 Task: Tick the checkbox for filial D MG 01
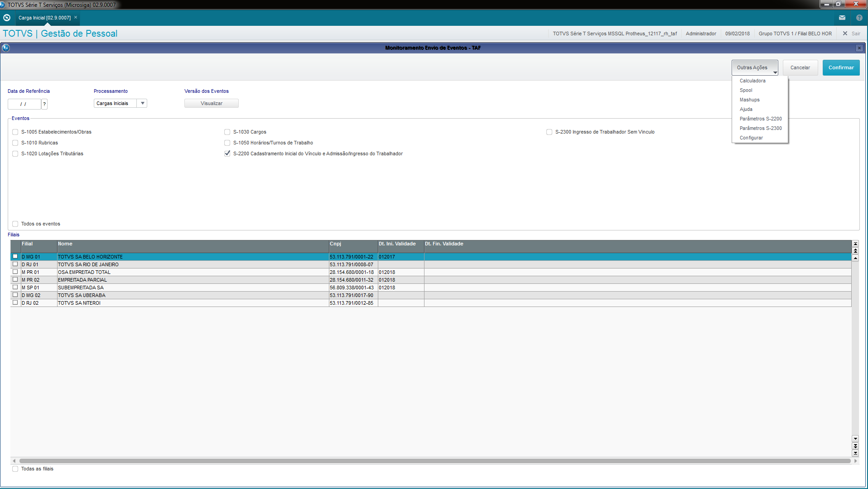pos(15,257)
